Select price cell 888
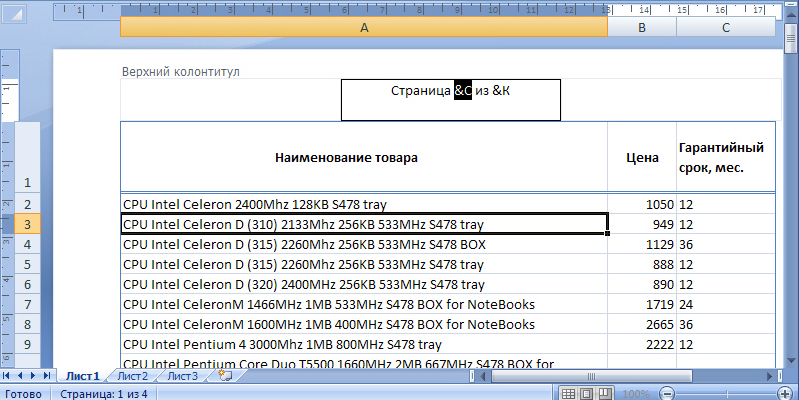 [x=642, y=264]
